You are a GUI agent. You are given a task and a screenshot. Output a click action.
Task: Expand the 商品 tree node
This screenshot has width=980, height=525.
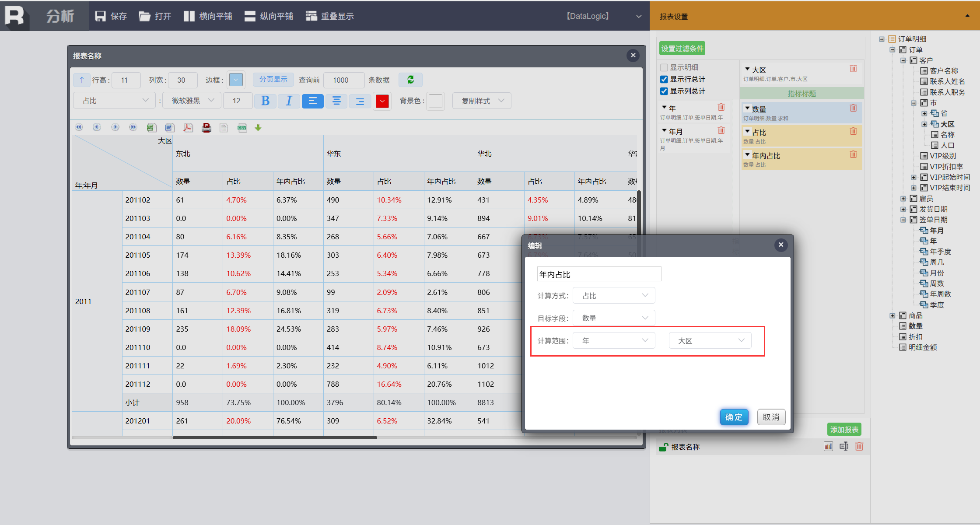(892, 315)
